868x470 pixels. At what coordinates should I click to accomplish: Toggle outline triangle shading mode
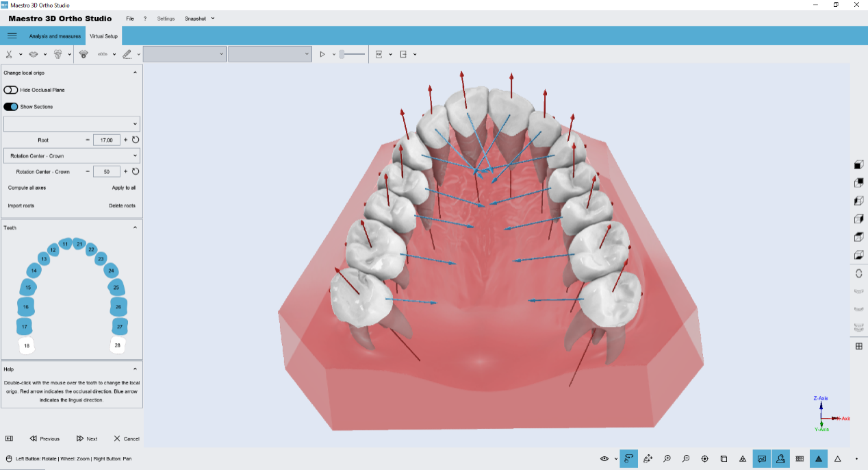click(x=837, y=458)
